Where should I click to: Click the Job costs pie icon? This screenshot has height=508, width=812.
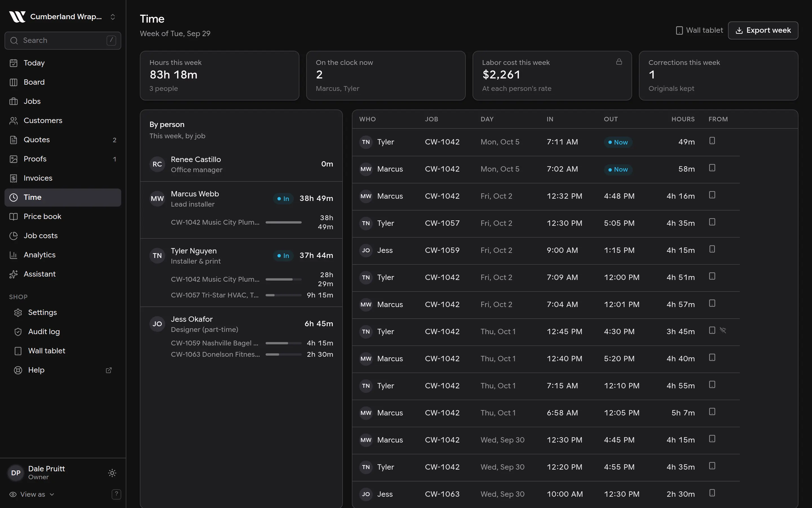pos(14,236)
